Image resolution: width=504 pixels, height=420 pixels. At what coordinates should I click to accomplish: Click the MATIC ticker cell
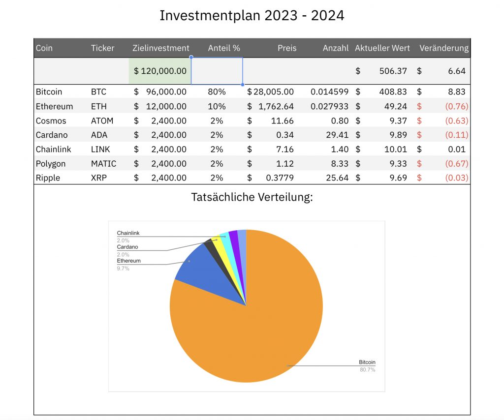103,164
